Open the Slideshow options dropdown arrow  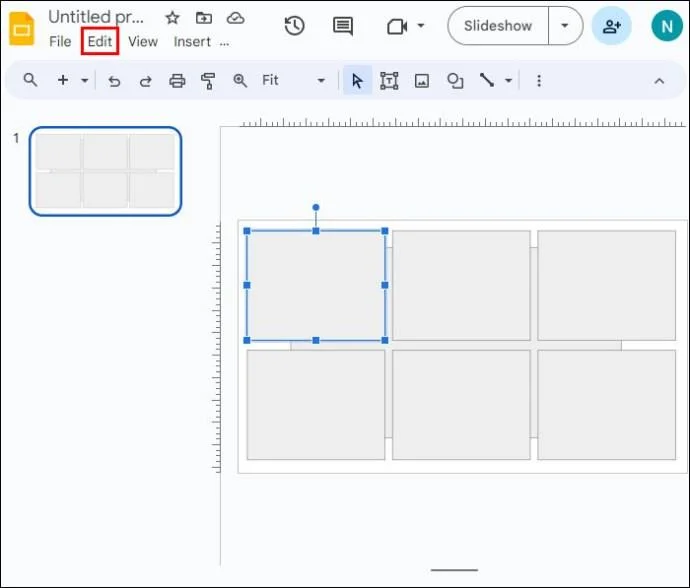pos(565,26)
